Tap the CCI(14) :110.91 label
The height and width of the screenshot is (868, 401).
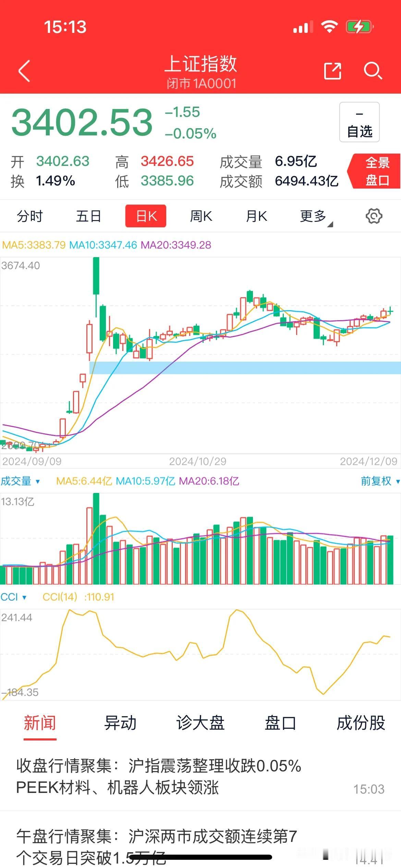[78, 597]
